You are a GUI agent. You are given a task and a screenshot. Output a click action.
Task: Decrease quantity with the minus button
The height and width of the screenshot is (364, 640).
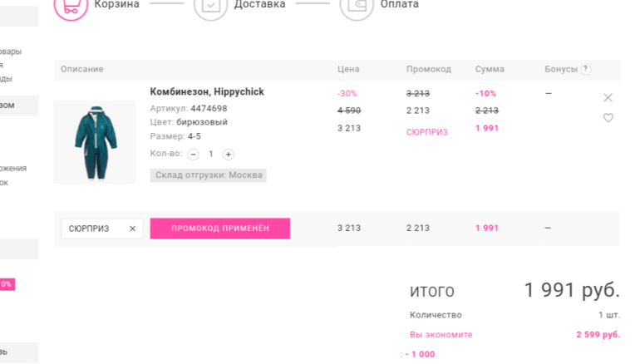coord(194,155)
